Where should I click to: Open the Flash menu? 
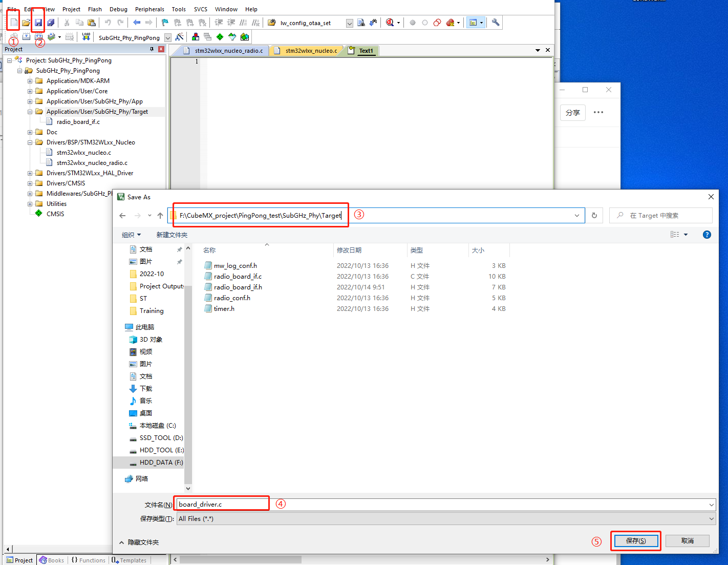pyautogui.click(x=95, y=9)
